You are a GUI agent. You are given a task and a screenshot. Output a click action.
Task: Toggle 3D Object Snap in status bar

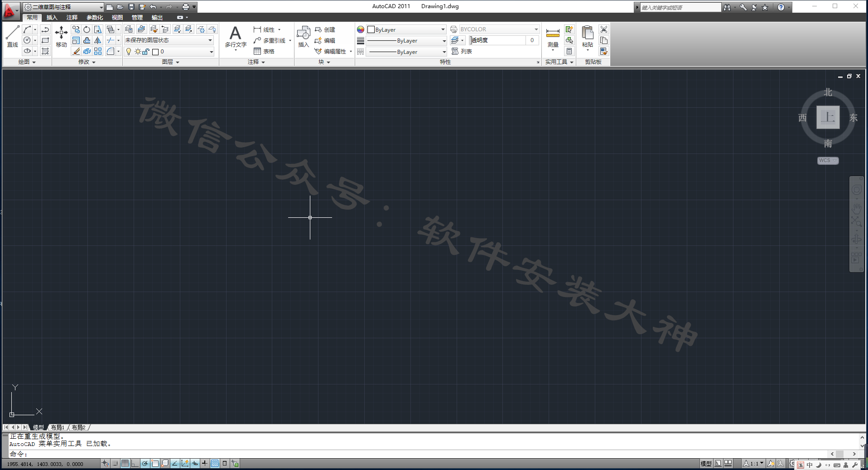pos(165,463)
